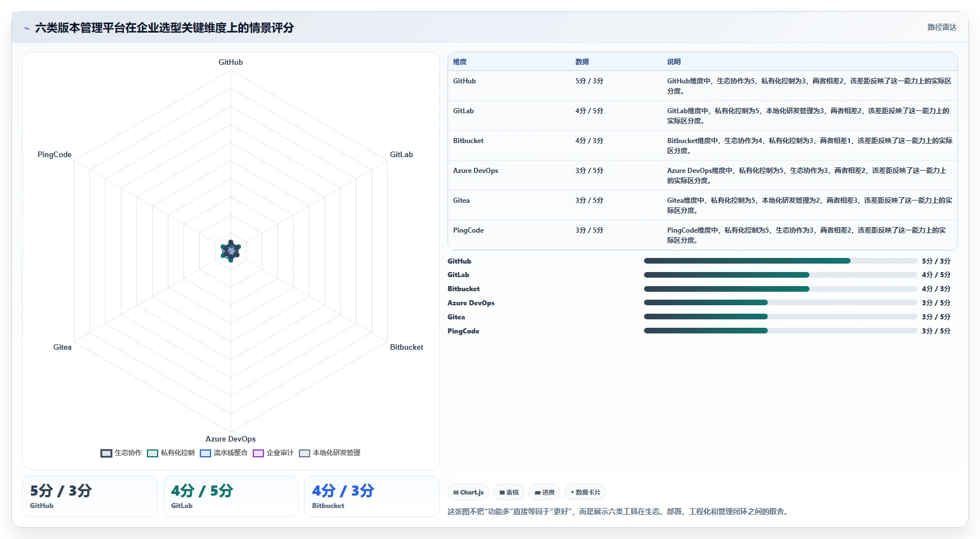Screen dimensions: 980x539
Task: Click the PingCode label in progress list
Action: 463,331
